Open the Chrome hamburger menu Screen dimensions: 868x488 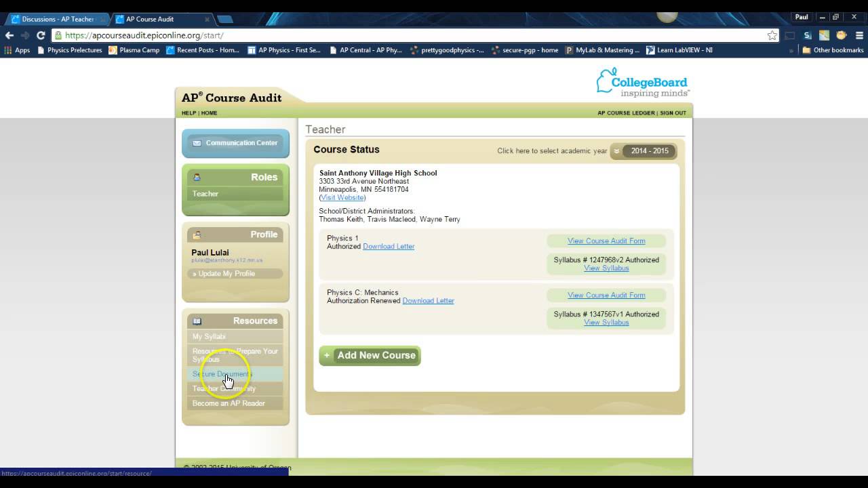click(x=859, y=35)
